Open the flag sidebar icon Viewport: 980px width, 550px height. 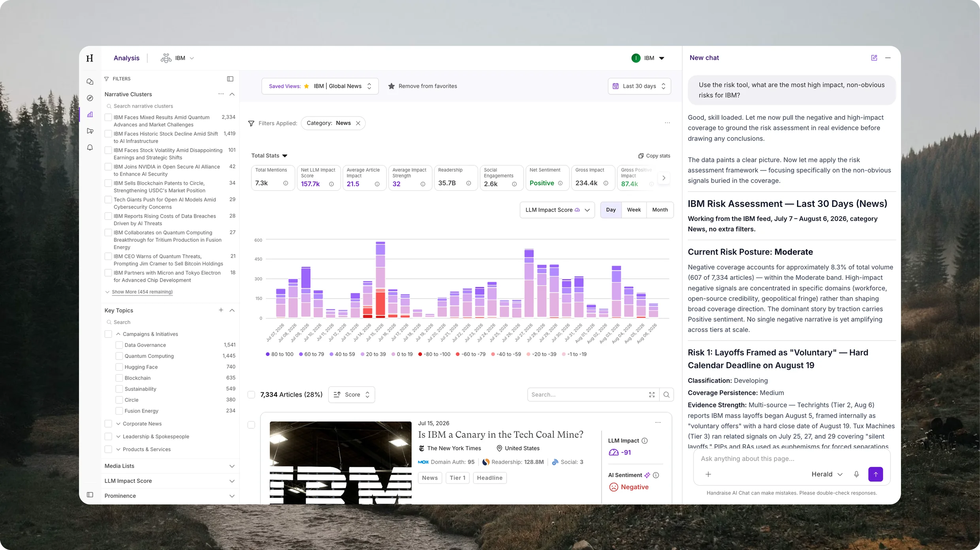[90, 131]
